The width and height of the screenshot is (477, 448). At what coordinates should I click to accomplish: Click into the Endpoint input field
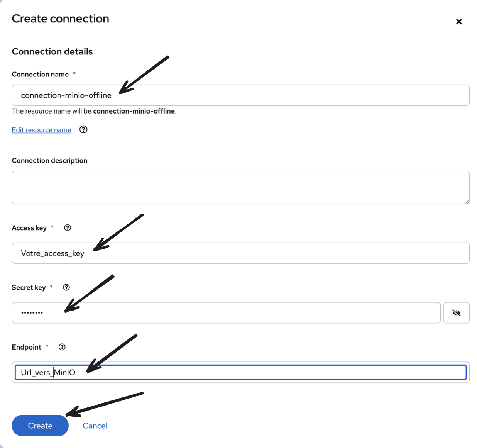tap(240, 372)
